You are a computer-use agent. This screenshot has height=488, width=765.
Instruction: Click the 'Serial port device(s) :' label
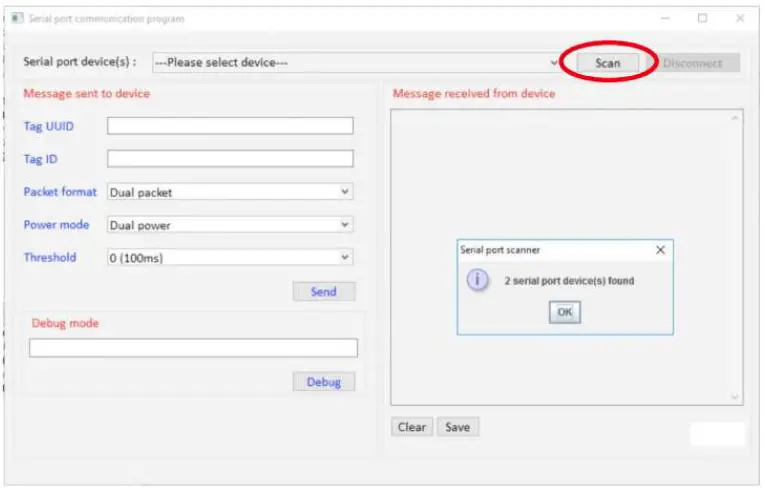tap(80, 62)
